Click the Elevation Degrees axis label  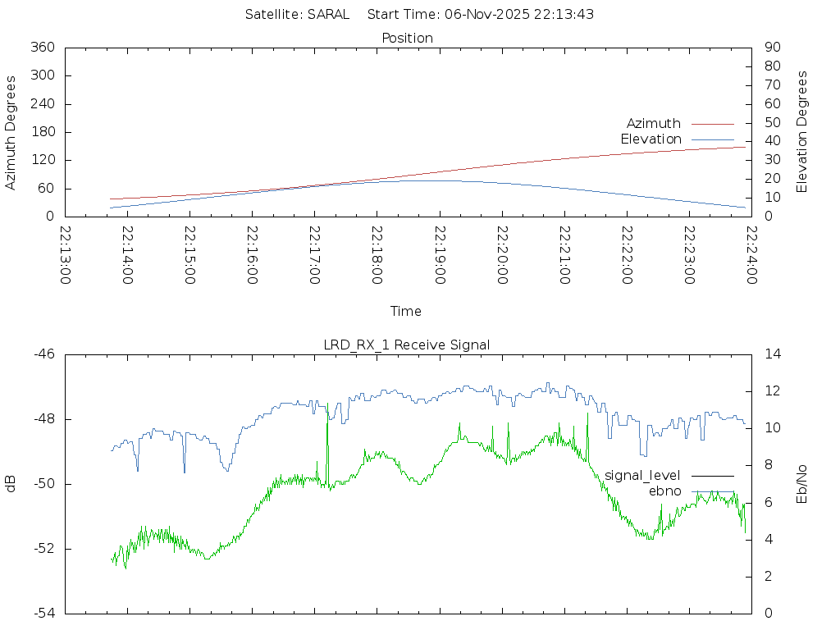click(802, 132)
